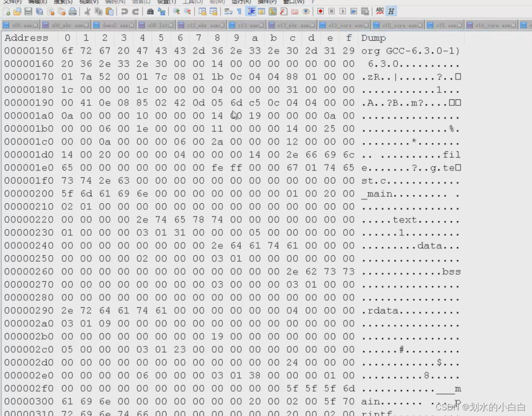Switch to the c08.asm tab

[x=21, y=26]
